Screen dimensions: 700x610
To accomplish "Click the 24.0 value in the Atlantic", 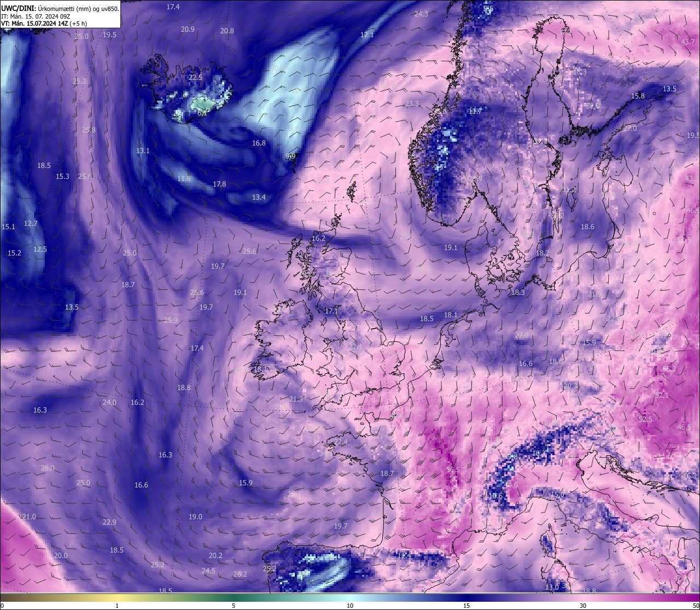I will point(109,402).
